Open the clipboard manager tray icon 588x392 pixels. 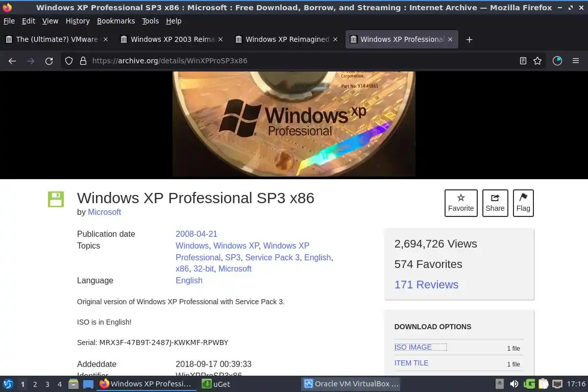[x=544, y=384]
